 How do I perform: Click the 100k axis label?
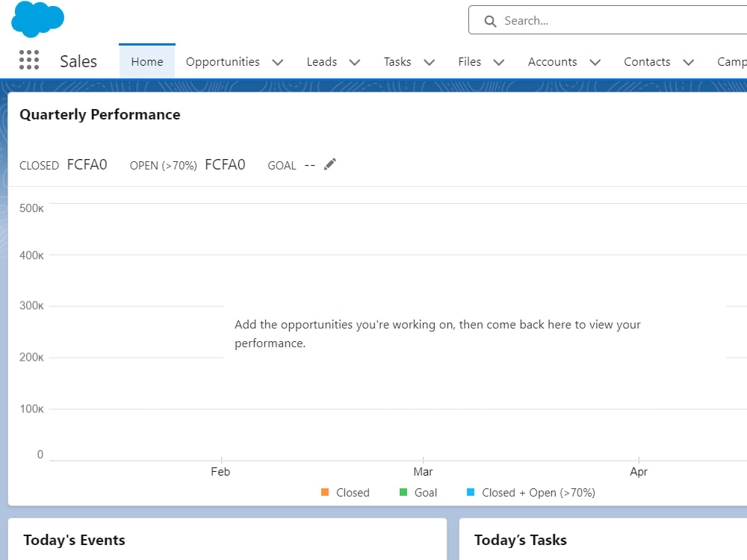coord(31,408)
